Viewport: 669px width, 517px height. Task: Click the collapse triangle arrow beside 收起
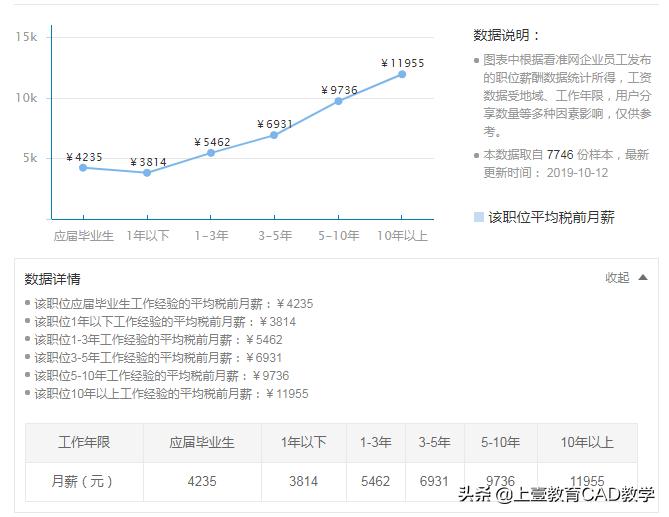click(x=643, y=278)
